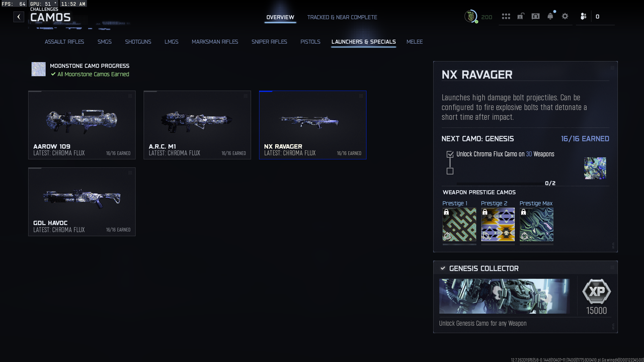This screenshot has width=644, height=362.
Task: Select the Pistols category
Action: (x=310, y=42)
